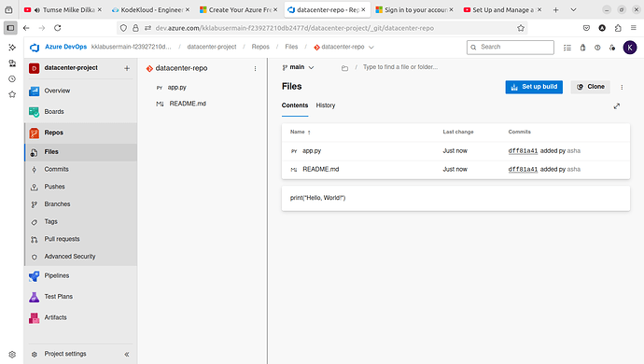The width and height of the screenshot is (644, 364).
Task: Select Pull requests in Repos menu
Action: pyautogui.click(x=62, y=239)
